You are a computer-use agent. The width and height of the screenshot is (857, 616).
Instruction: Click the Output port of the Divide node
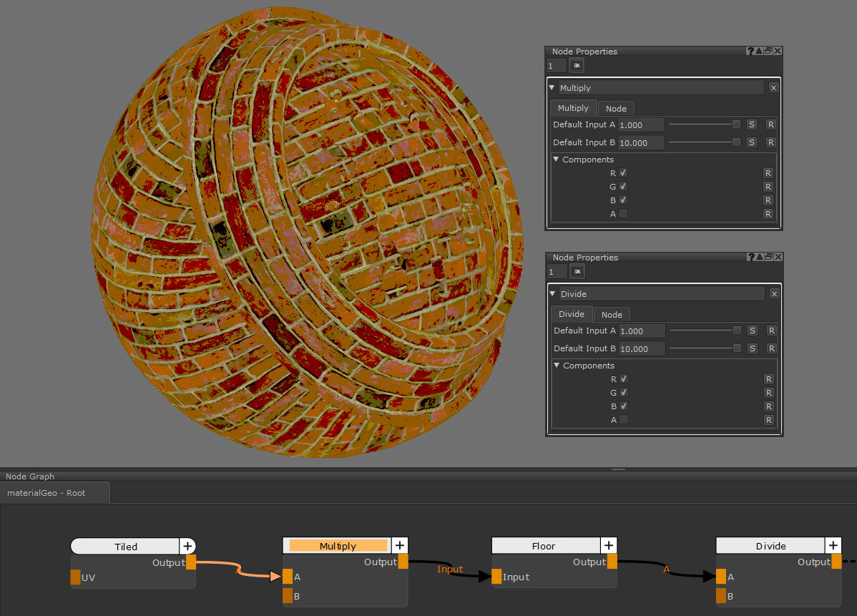(836, 562)
